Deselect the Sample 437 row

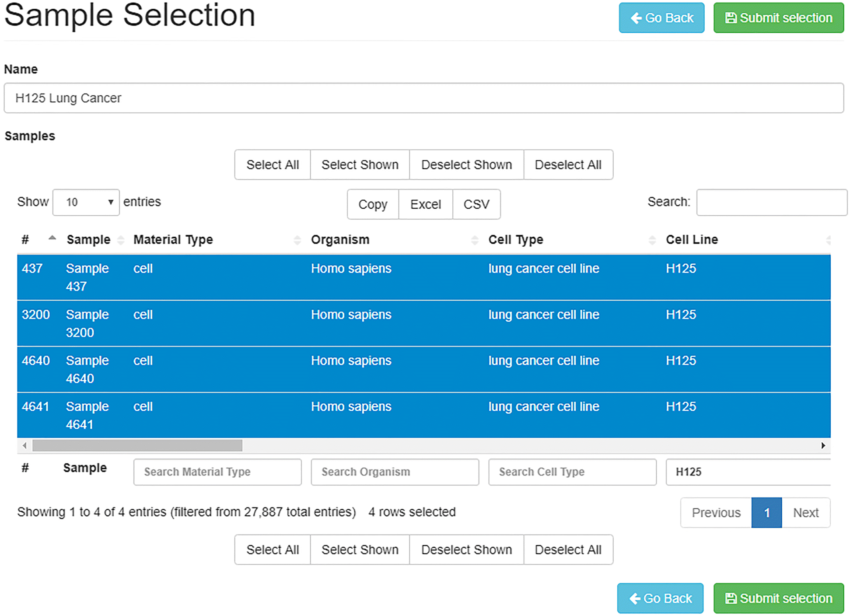click(423, 277)
